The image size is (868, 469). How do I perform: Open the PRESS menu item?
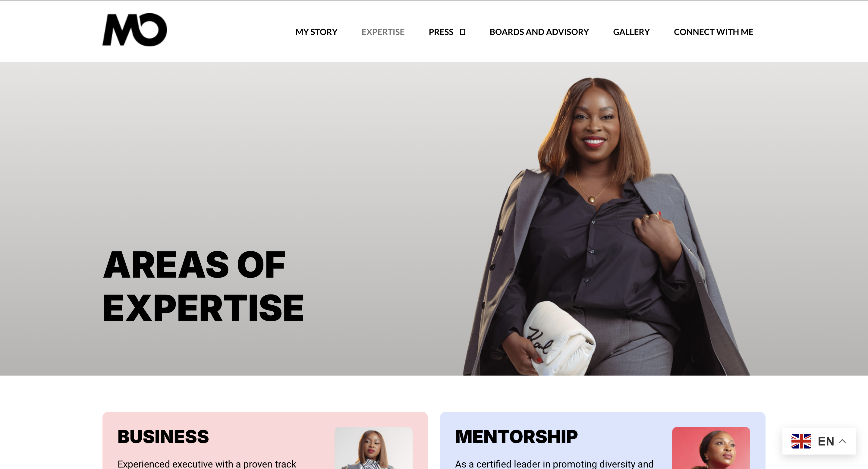(441, 32)
